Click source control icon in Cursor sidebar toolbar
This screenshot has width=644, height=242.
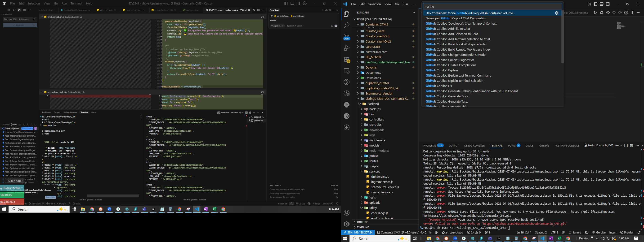[19, 10]
